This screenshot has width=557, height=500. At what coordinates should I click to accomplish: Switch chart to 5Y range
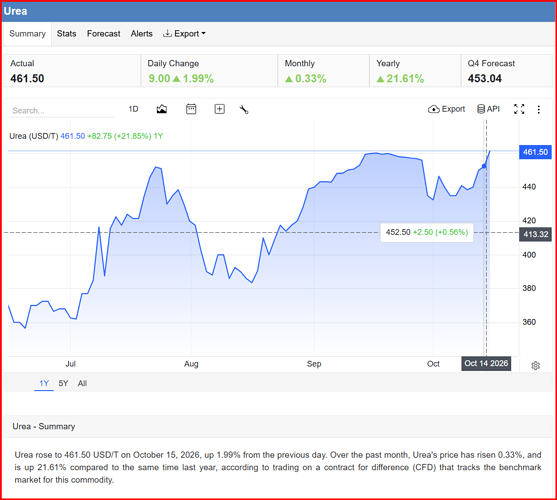tap(63, 383)
